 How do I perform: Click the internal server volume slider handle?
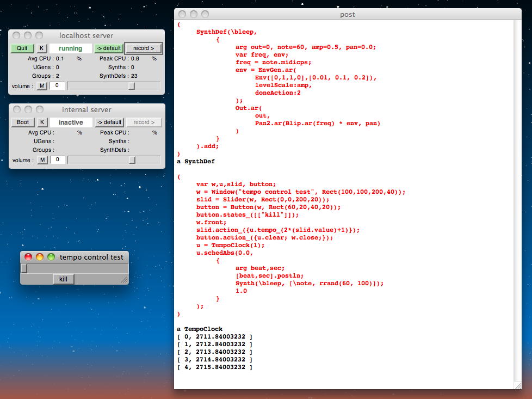pos(132,160)
